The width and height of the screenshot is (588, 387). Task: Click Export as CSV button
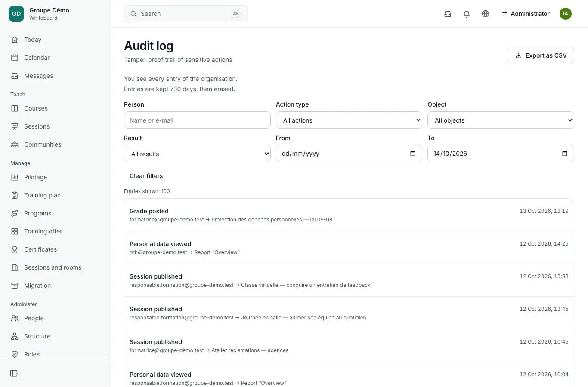pos(541,55)
